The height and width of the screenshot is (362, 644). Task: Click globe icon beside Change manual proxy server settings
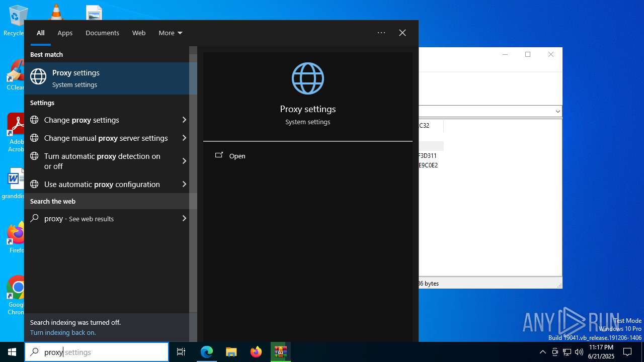tap(34, 138)
